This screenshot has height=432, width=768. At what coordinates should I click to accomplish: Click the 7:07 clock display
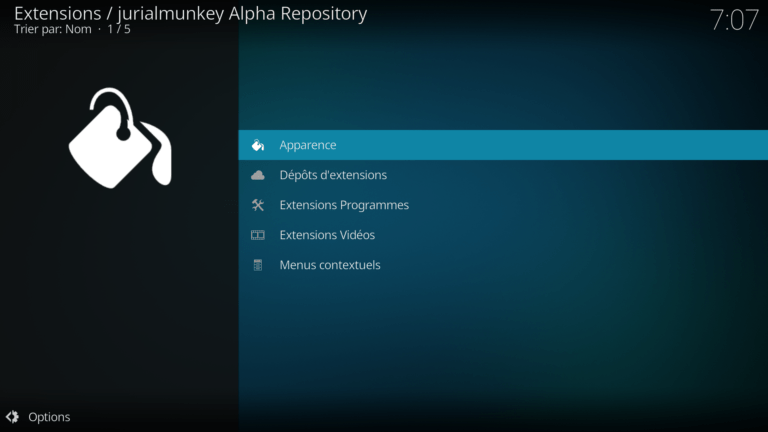click(x=734, y=20)
